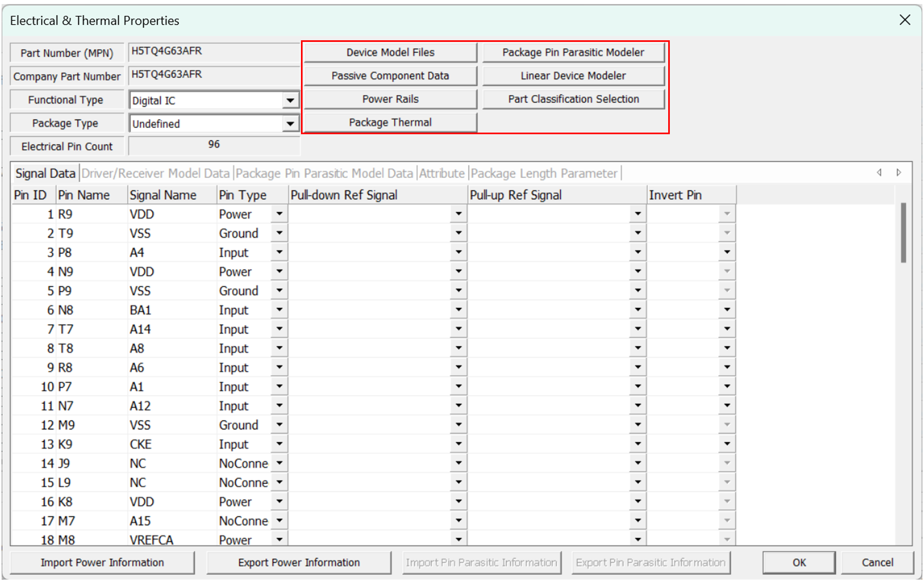Expand Invert Pin dropdown for pin P8
This screenshot has height=582, width=924.
[727, 252]
